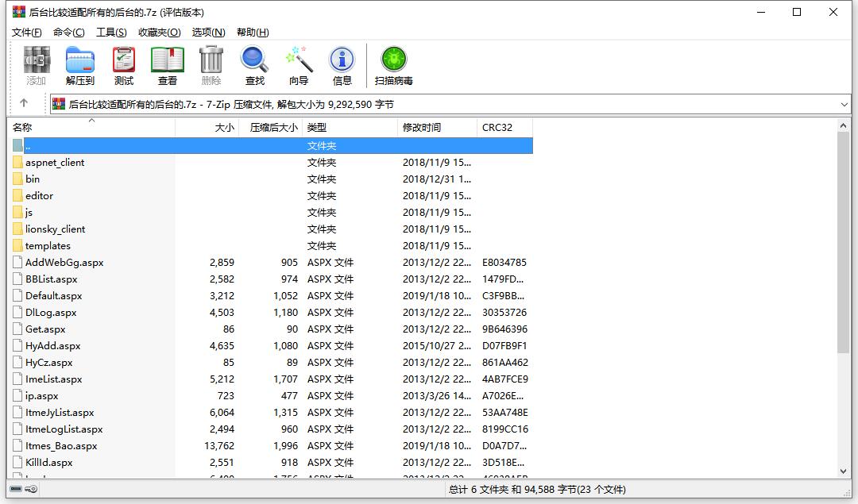Start the virus scan (扫描病毒) tool
The width and height of the screenshot is (858, 504).
[x=393, y=65]
